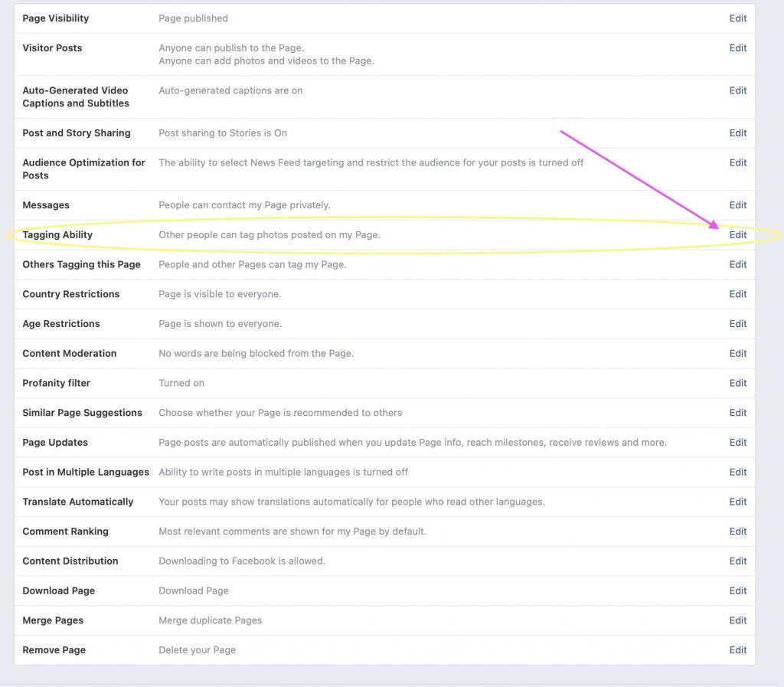Select the Page Visibility label
Image resolution: width=784 pixels, height=687 pixels.
point(55,18)
